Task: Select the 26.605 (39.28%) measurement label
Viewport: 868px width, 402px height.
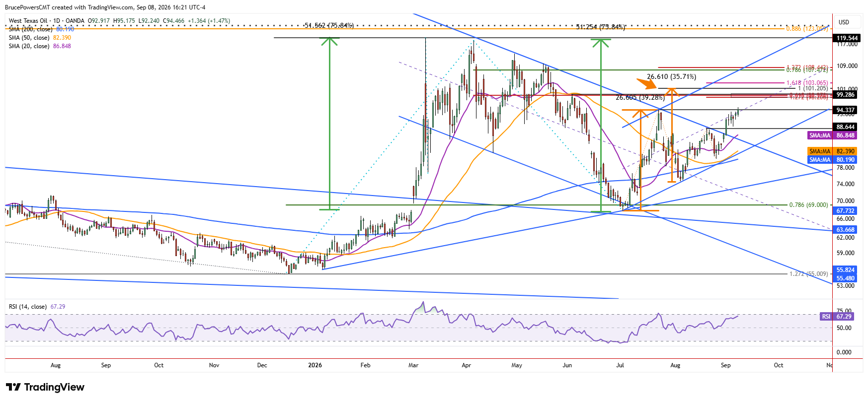Action: tap(640, 98)
